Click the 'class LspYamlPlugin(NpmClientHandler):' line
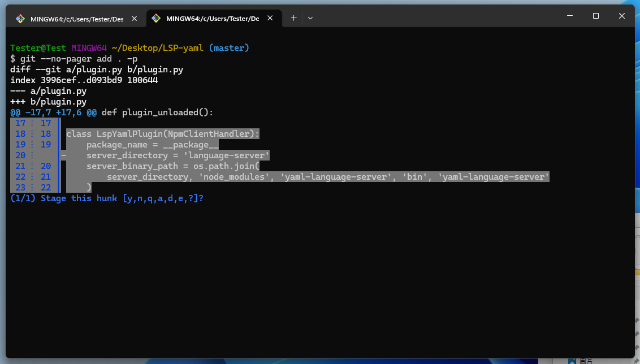Screen dimensions: 640x364 pos(162,134)
